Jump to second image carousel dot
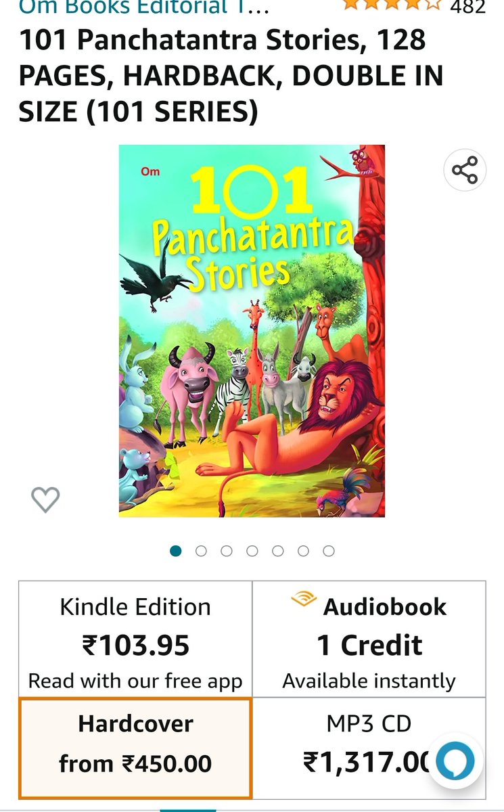The image size is (504, 812). pos(201,551)
